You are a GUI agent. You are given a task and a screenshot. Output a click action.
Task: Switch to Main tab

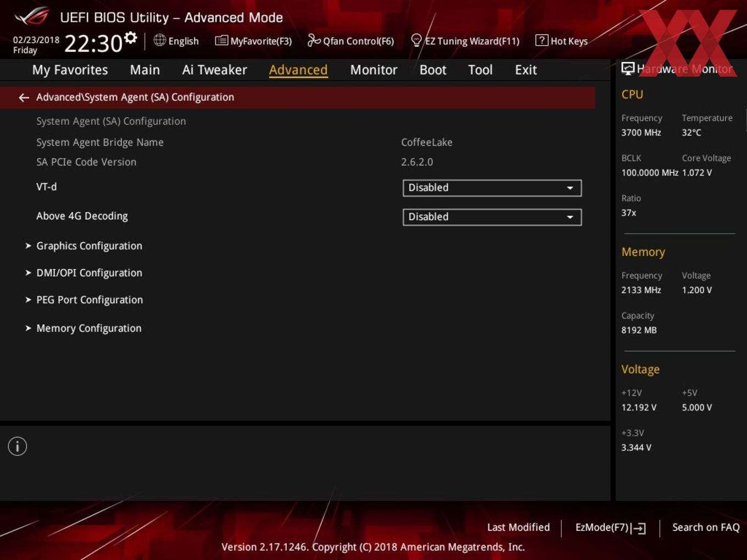pyautogui.click(x=145, y=70)
